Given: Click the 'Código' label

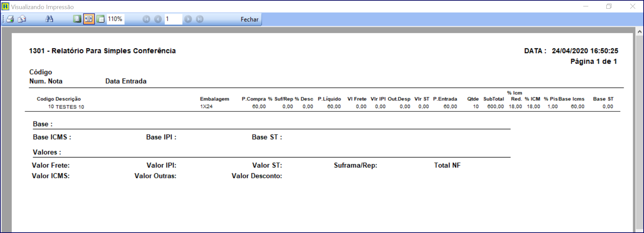Looking at the screenshot, I should (41, 72).
